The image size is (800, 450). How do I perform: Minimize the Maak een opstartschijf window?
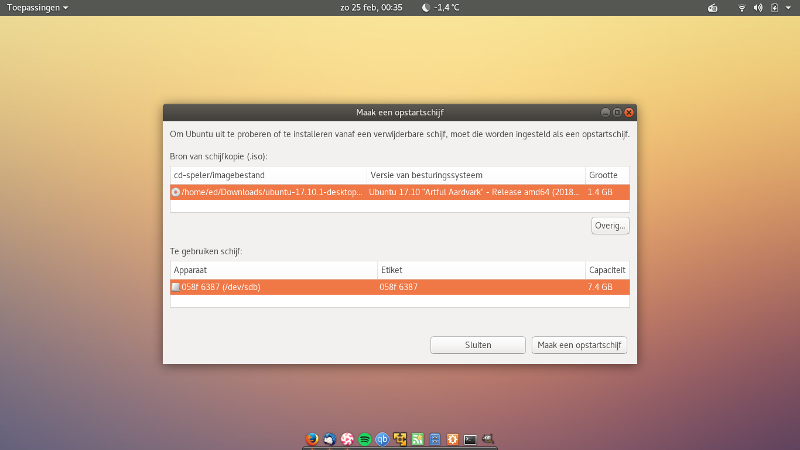tap(605, 112)
